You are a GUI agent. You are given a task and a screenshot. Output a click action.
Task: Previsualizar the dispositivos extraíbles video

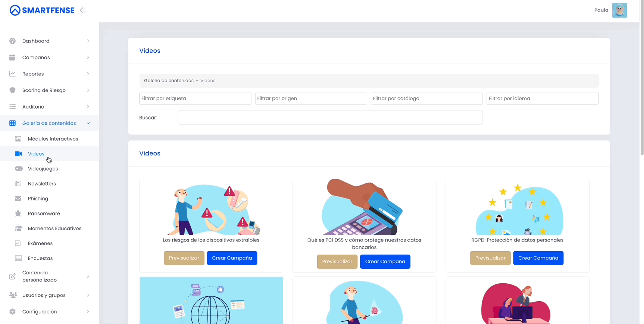[x=184, y=258]
